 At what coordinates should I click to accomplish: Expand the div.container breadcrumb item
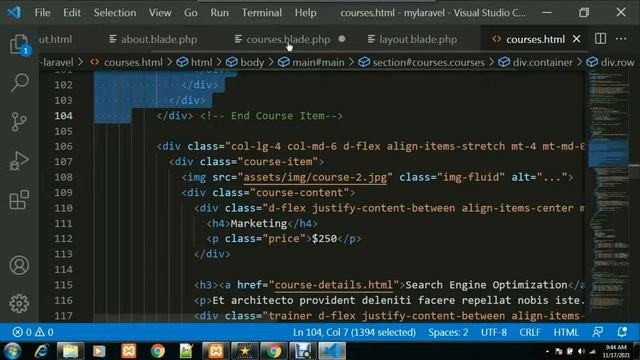click(x=542, y=62)
